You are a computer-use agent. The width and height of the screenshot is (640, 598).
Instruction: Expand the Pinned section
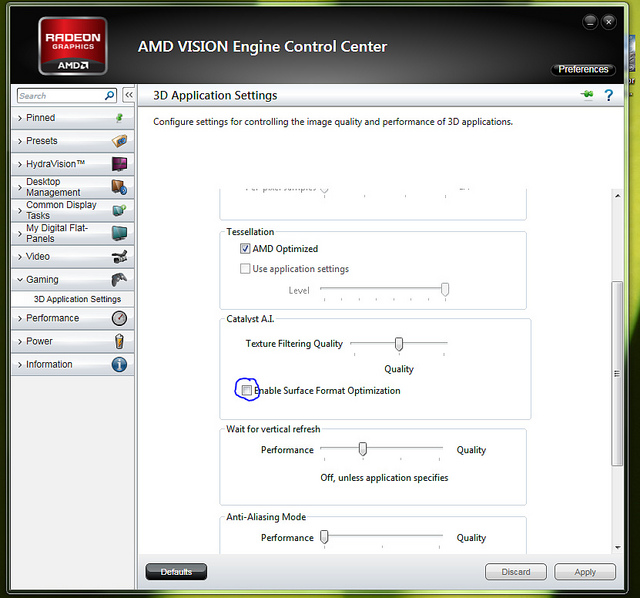pos(20,118)
